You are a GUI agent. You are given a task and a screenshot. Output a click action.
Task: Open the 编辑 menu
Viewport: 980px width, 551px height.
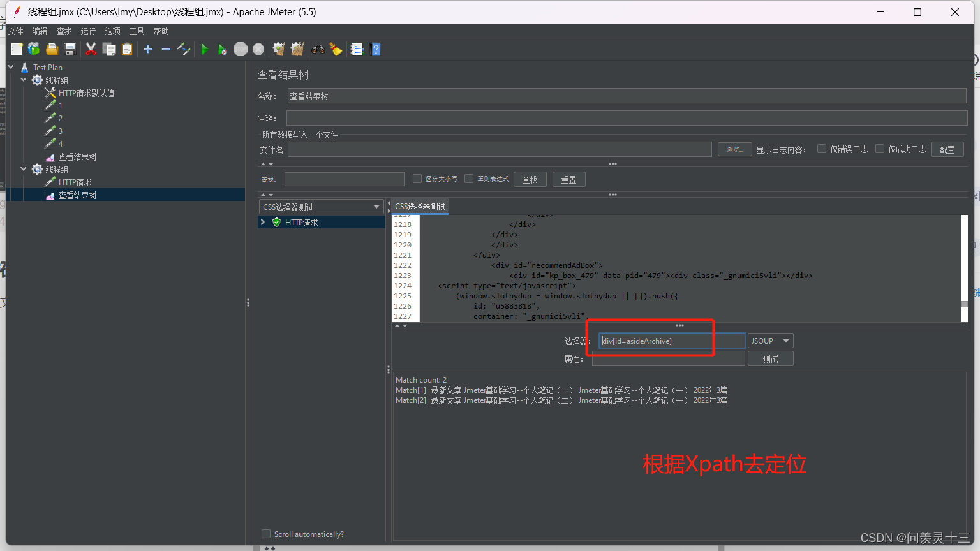tap(40, 31)
